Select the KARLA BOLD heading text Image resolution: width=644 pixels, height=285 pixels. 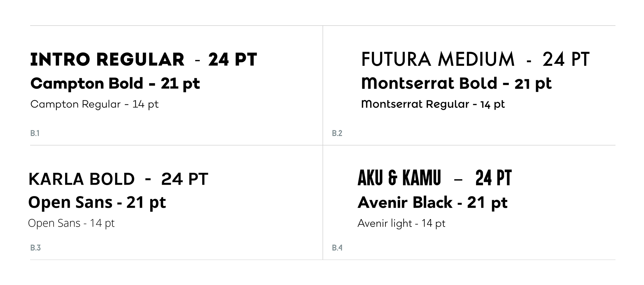point(82,179)
